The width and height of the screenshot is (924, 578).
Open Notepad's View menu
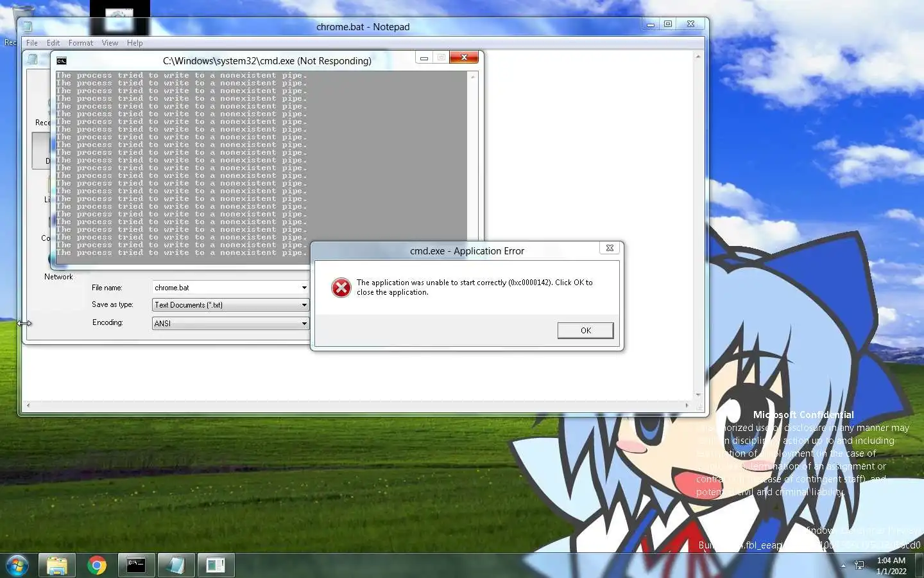click(x=110, y=43)
